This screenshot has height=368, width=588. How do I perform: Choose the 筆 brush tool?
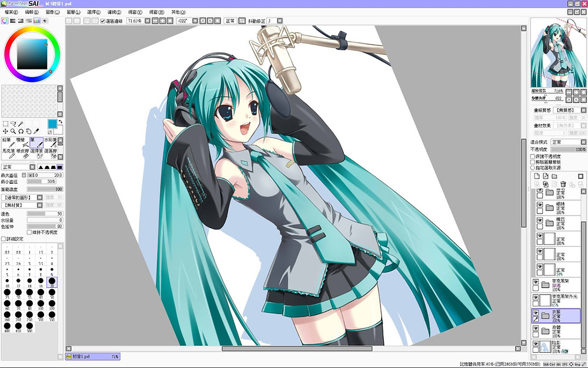(36, 142)
